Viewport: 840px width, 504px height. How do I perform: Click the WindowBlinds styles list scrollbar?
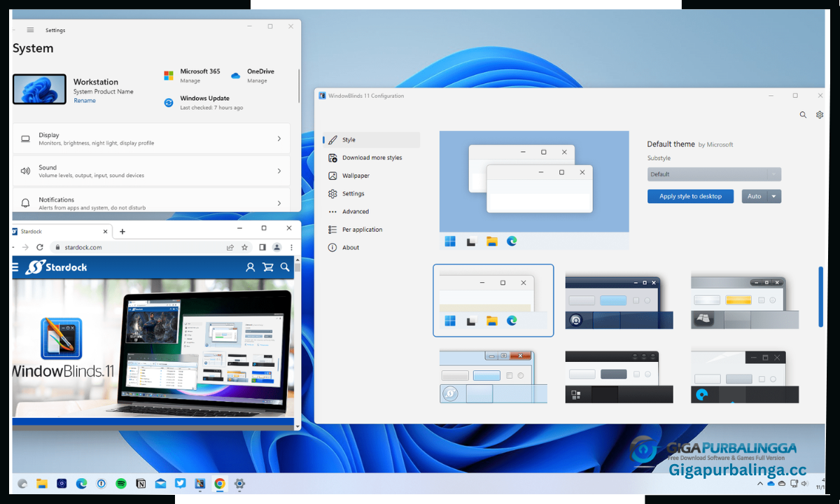coord(821,297)
